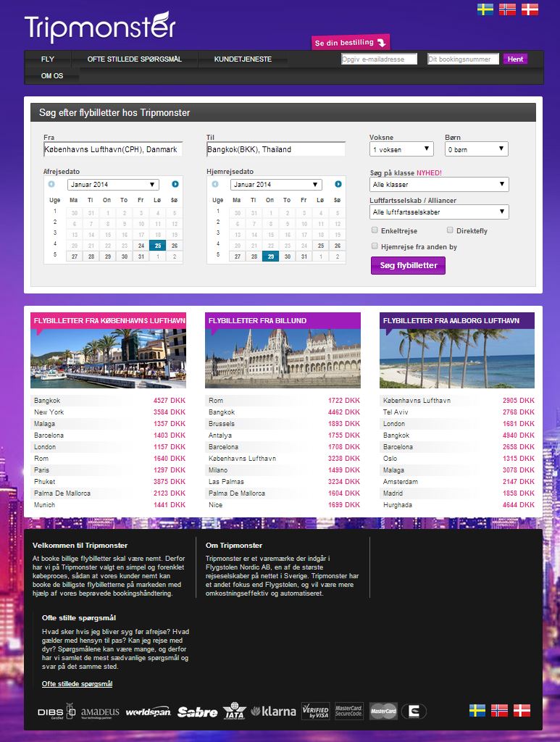Click FLYBILLETTER FRA BILLUND heading
Screen dimensions: 560x742
pos(257,321)
